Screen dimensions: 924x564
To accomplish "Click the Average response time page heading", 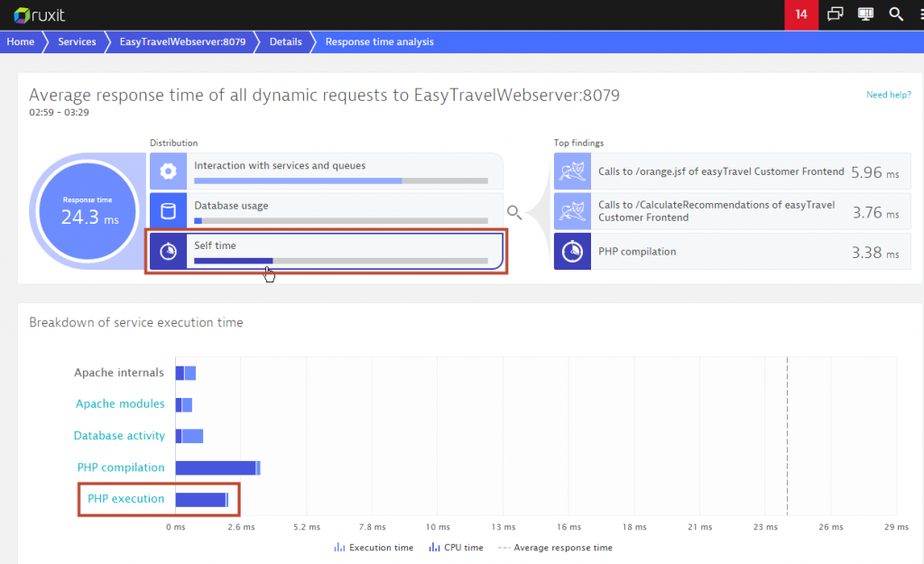I will coord(324,95).
